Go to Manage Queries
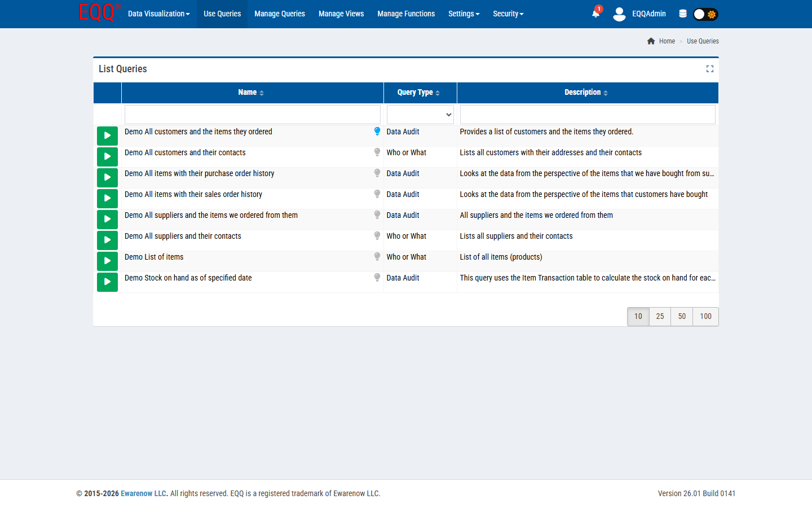The width and height of the screenshot is (812, 508). pos(279,14)
